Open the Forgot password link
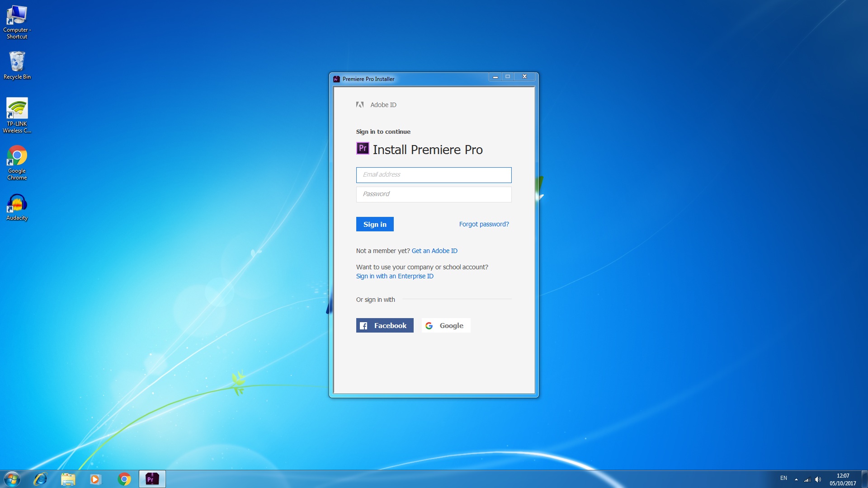 pyautogui.click(x=484, y=224)
